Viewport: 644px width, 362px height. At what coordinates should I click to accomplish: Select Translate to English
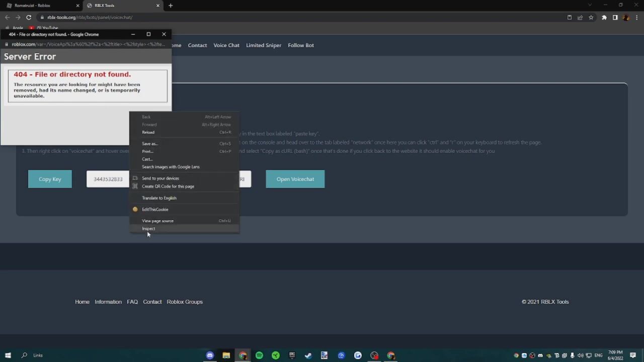tap(184, 198)
